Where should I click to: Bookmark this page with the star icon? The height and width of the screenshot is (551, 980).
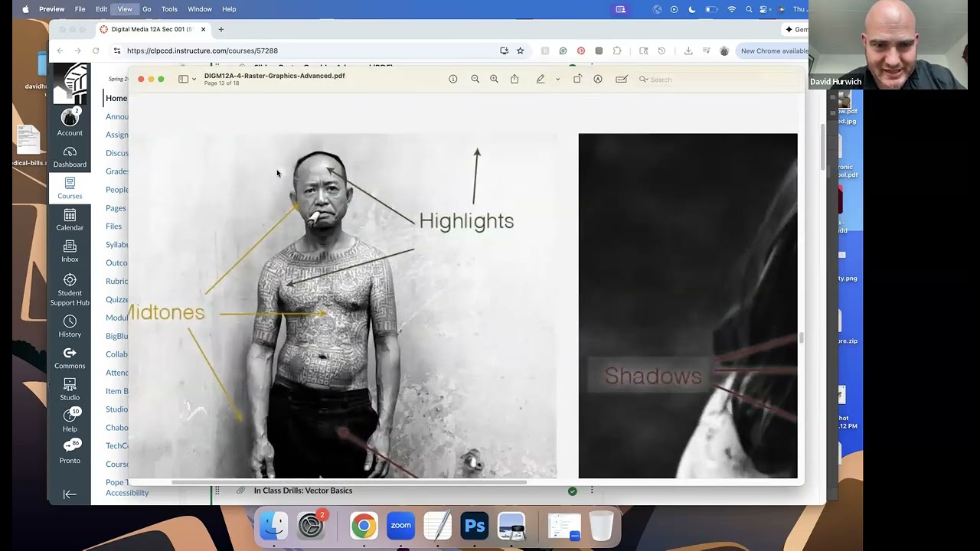521,51
